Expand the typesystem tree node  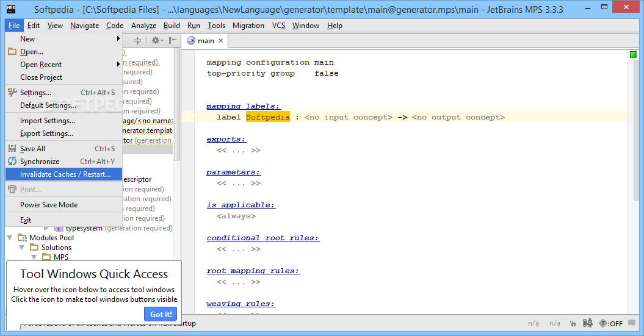pyautogui.click(x=46, y=228)
